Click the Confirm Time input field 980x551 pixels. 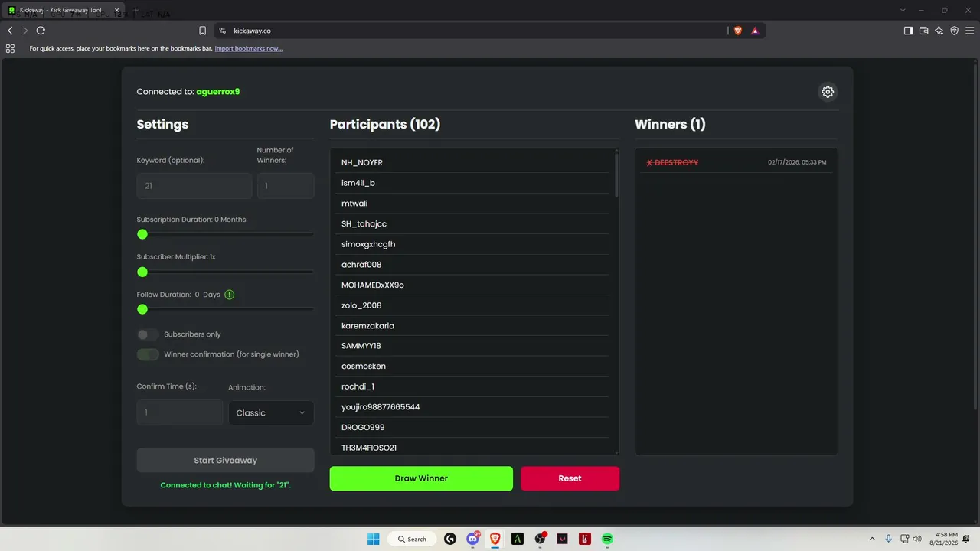coord(180,412)
